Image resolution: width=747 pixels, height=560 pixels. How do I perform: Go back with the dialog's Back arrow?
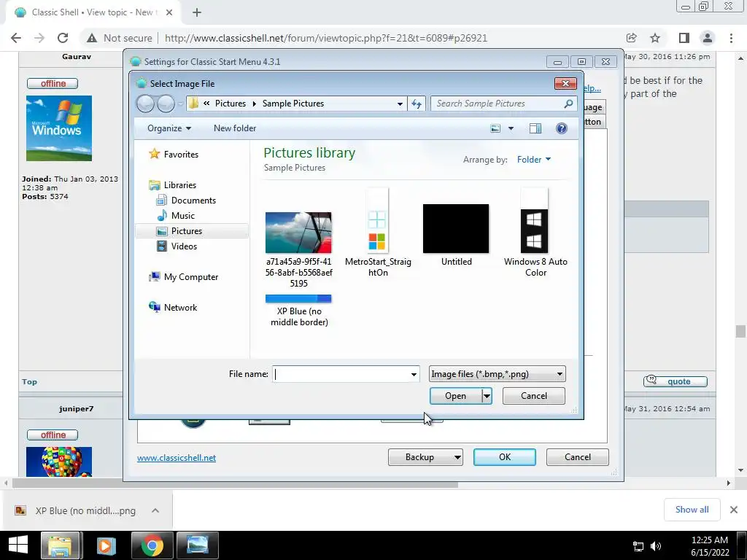[x=145, y=104]
